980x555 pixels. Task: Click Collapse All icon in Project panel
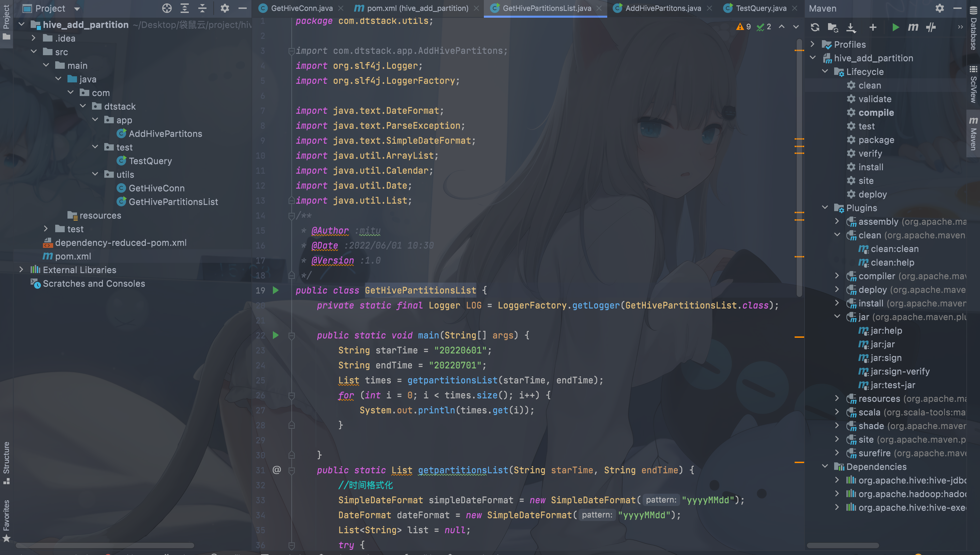click(202, 8)
